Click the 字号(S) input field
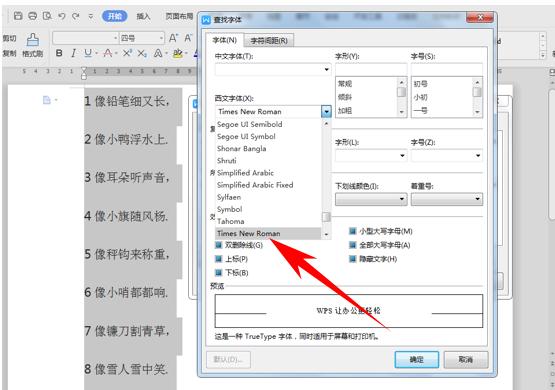 447,69
